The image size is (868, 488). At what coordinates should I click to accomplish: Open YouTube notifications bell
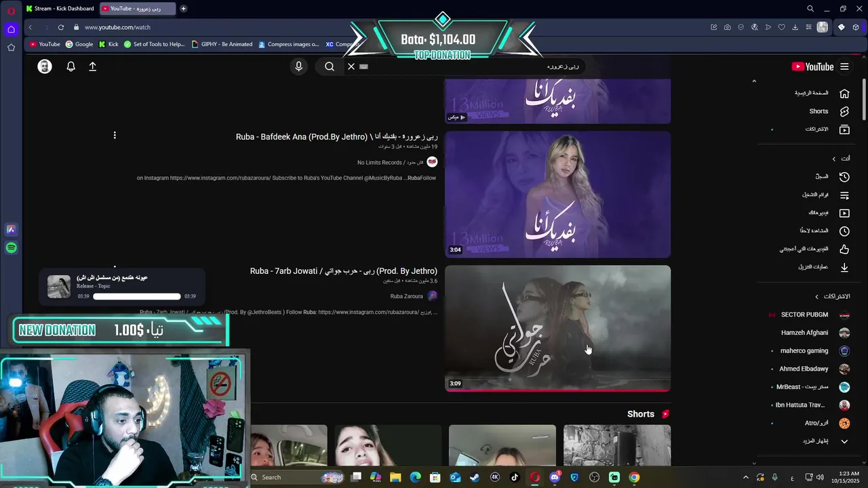pos(71,66)
